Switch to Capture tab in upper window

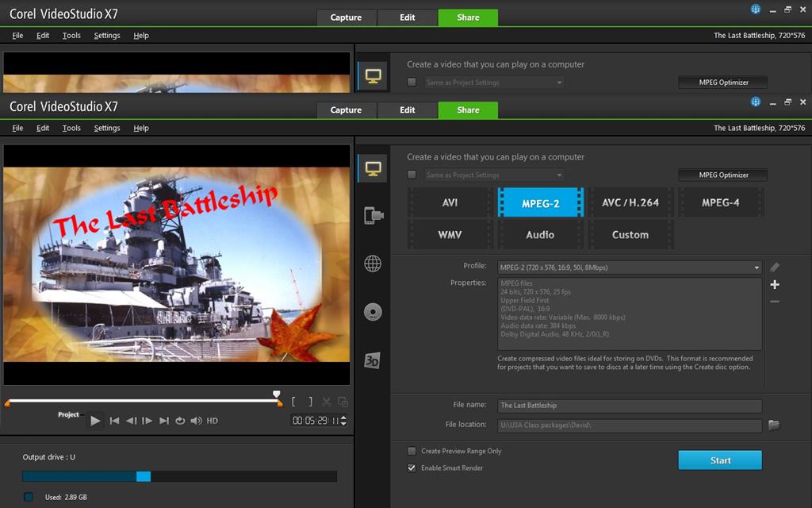pyautogui.click(x=346, y=17)
